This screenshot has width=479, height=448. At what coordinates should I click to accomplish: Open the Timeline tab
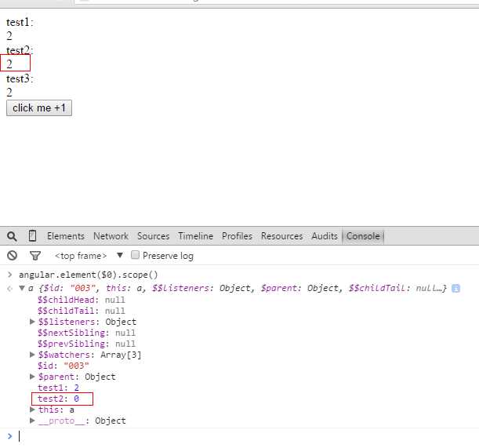(x=195, y=236)
